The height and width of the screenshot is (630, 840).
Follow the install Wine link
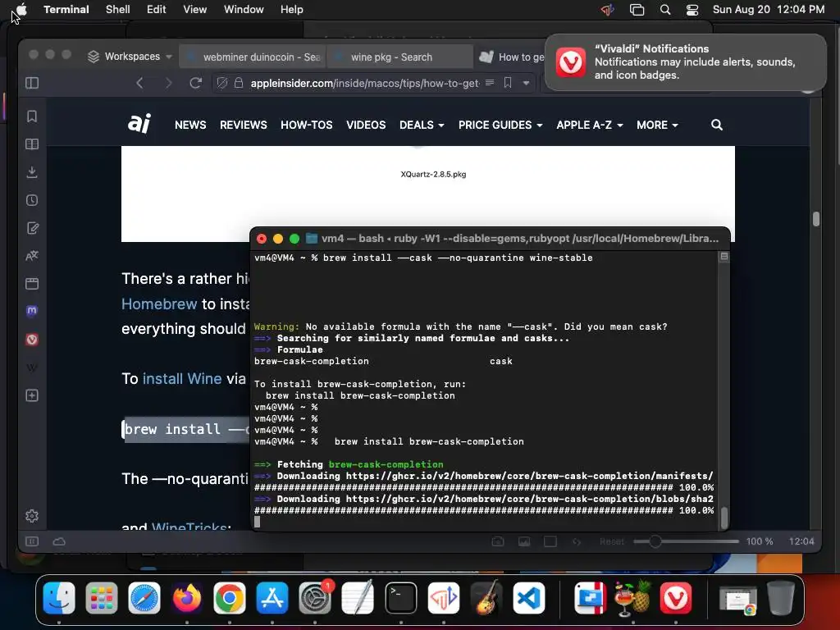[x=182, y=379]
